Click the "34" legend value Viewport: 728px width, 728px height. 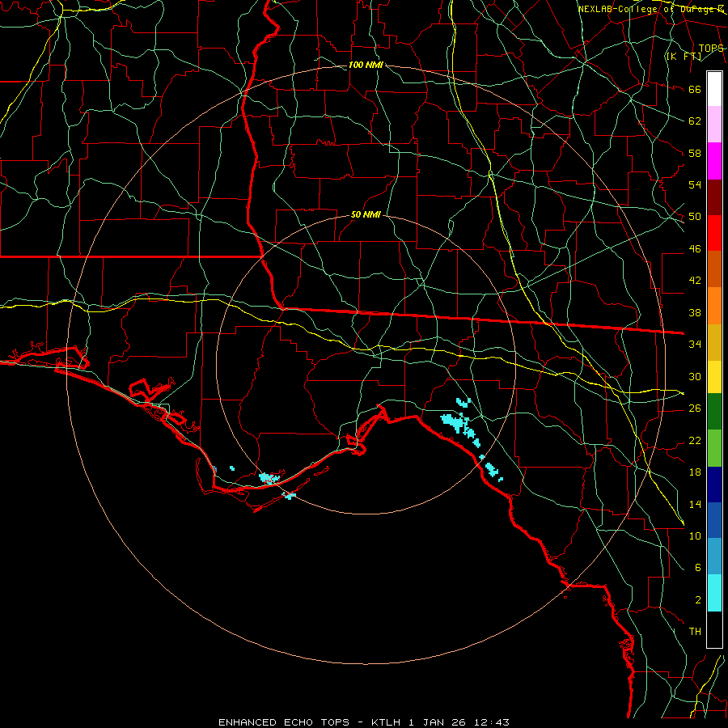pos(695,344)
